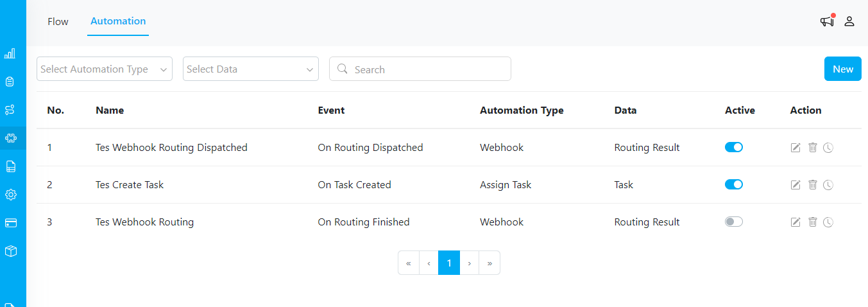Switch to the Flow tab
Screen dimensions: 868x307
[58, 22]
